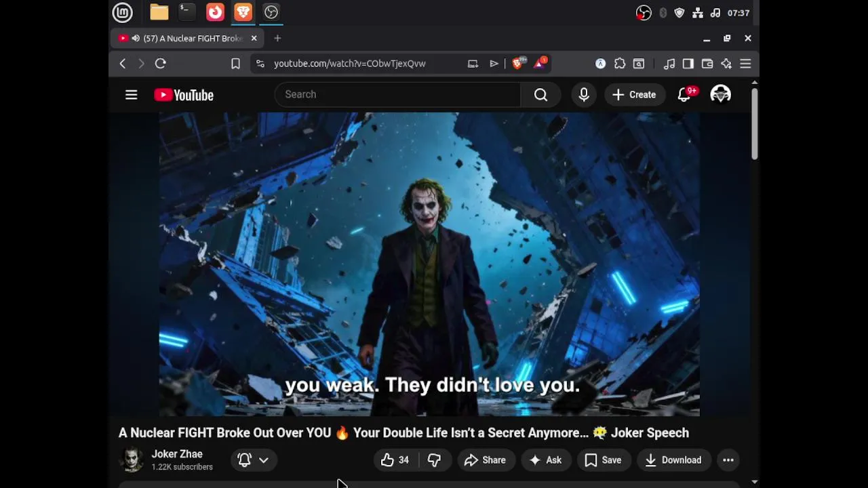Viewport: 868px width, 488px height.
Task: Open the account avatar menu
Action: click(x=720, y=95)
